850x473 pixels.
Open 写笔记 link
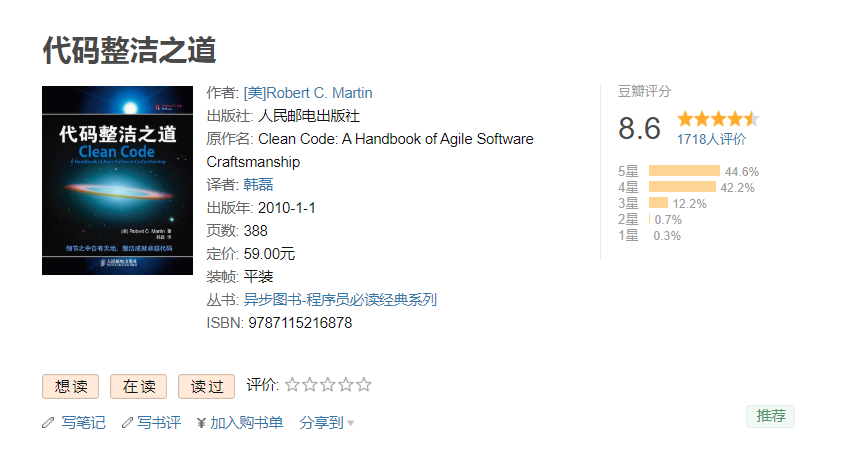(83, 423)
